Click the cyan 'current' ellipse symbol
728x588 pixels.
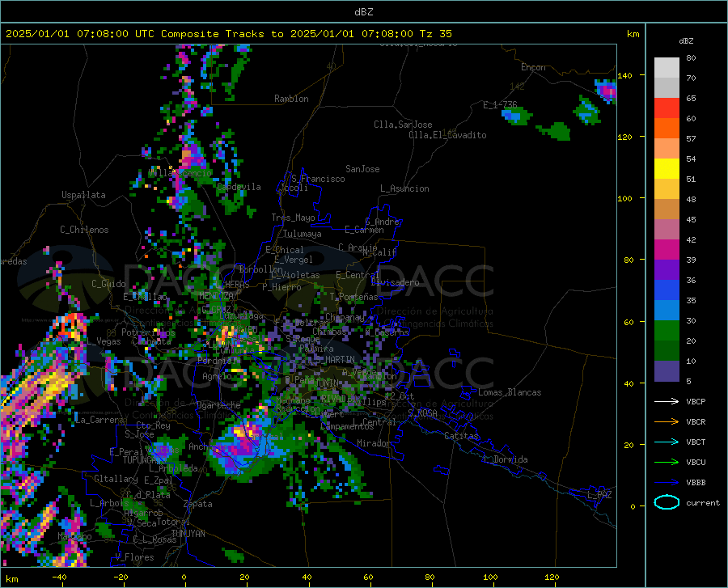[x=667, y=502]
